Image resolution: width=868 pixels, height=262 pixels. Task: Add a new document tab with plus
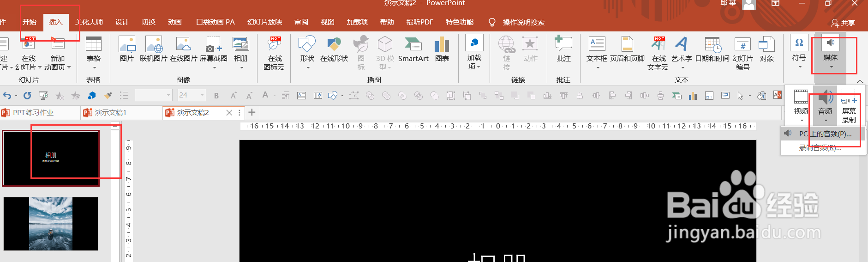252,112
